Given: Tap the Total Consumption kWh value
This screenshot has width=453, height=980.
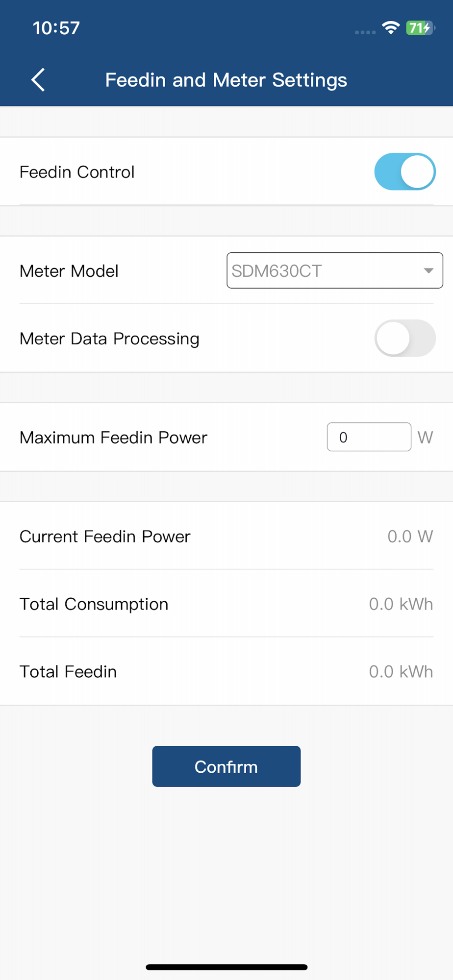Looking at the screenshot, I should click(x=401, y=604).
